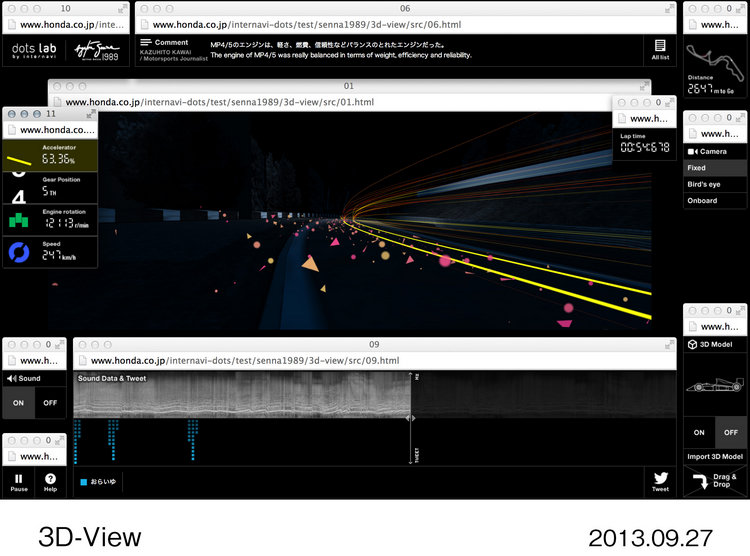Click the Engine rotation icon
The height and width of the screenshot is (556, 750).
(x=20, y=219)
